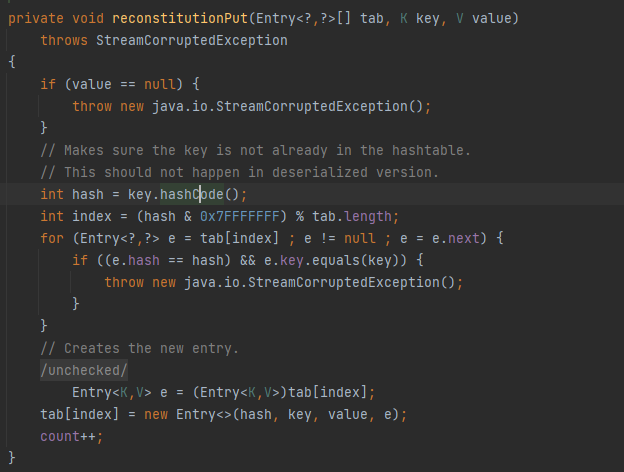The height and width of the screenshot is (472, 624).
Task: Click the 'Makes sure the key' comment line
Action: coord(255,150)
